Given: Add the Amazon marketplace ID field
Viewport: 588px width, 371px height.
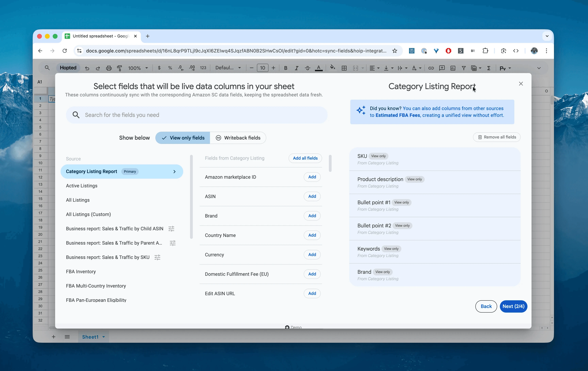Looking at the screenshot, I should pos(312,177).
